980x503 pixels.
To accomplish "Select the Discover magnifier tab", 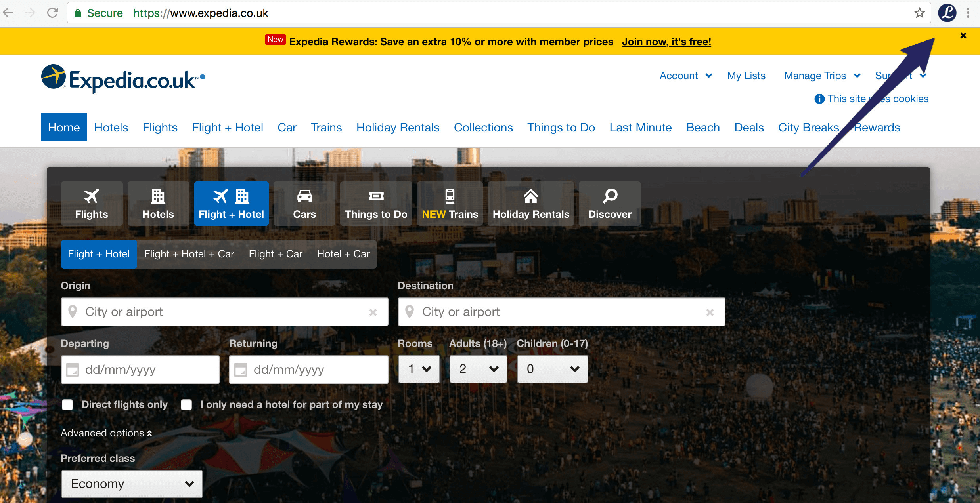I will (610, 204).
